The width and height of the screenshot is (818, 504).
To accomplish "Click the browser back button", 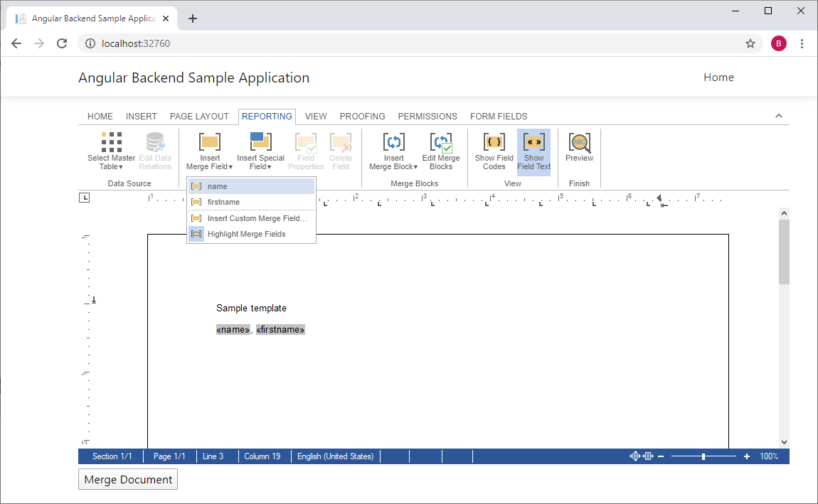I will tap(16, 43).
